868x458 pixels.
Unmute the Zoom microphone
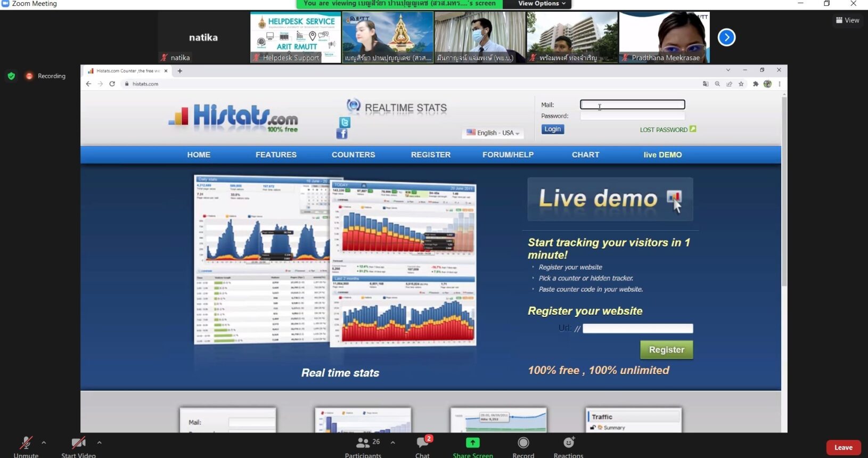coord(26,446)
